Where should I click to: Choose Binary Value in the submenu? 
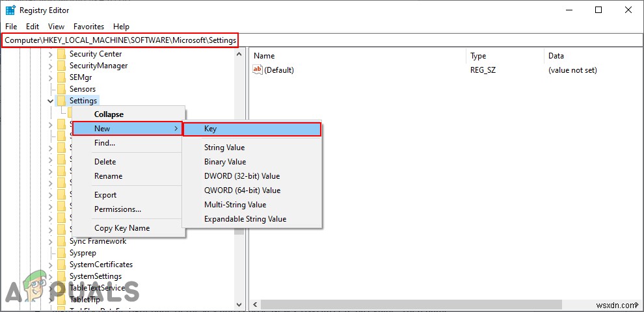[x=225, y=162]
